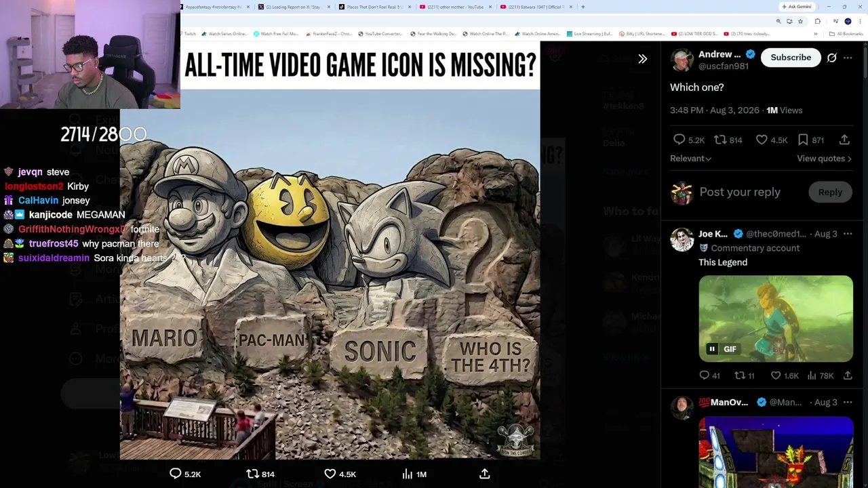This screenshot has width=868, height=488.
Task: Open the Crash Bandicoot media in ManOv's reply
Action: click(x=776, y=452)
